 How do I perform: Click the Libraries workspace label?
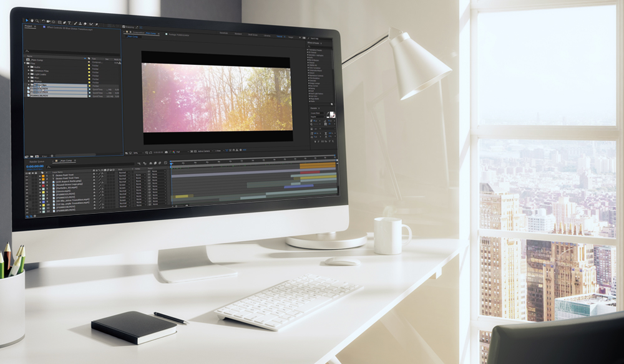click(x=267, y=36)
